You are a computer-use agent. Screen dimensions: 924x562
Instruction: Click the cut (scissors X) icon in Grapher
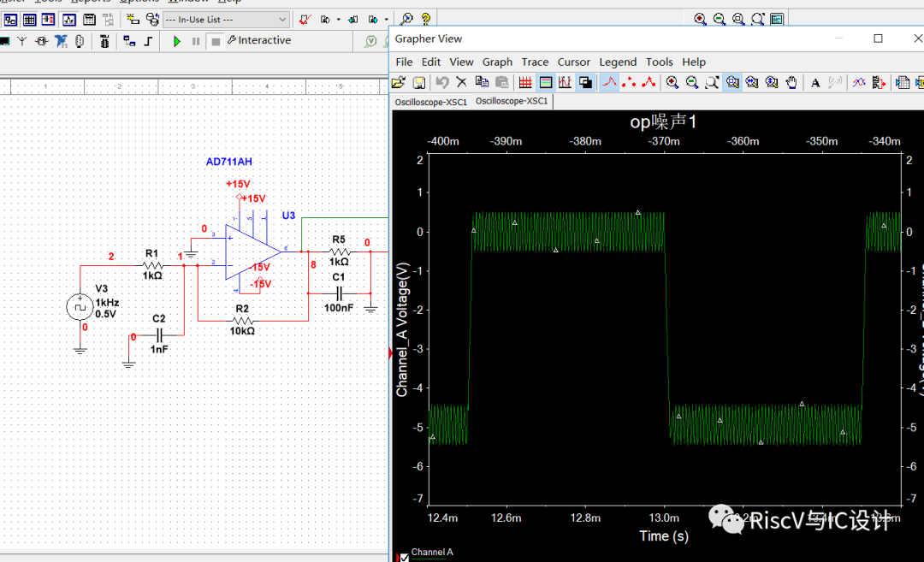461,82
